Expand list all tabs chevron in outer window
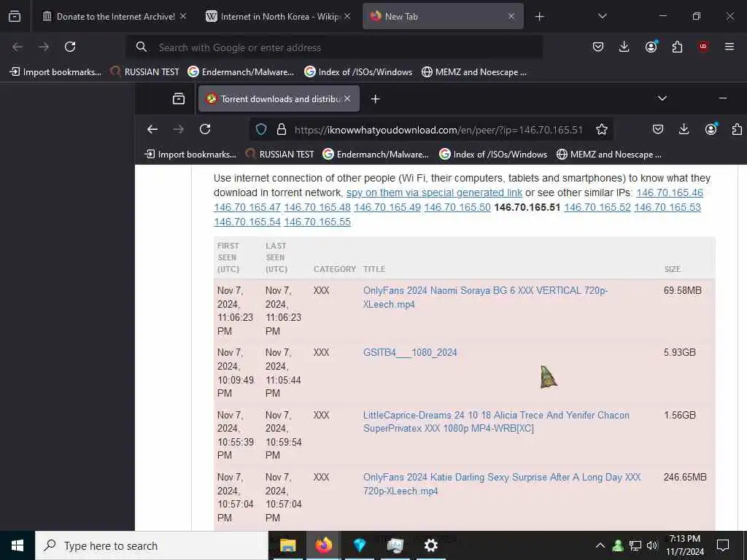Image resolution: width=747 pixels, height=560 pixels. pos(602,16)
